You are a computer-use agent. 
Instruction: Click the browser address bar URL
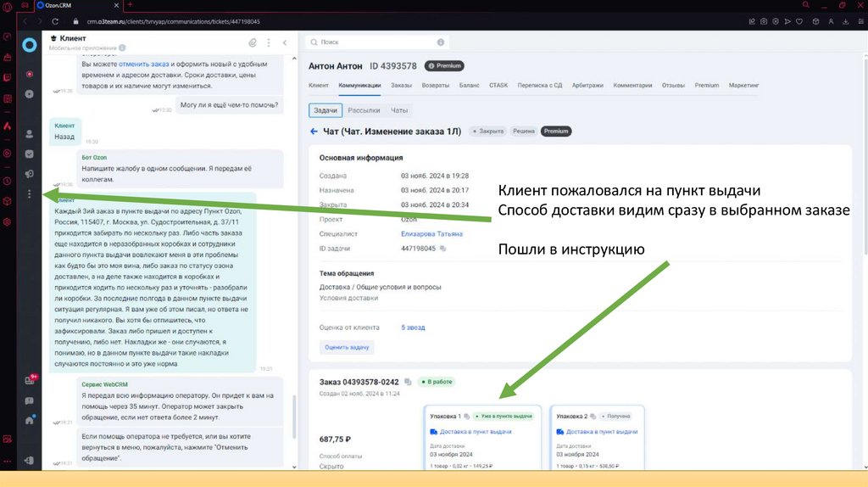173,21
